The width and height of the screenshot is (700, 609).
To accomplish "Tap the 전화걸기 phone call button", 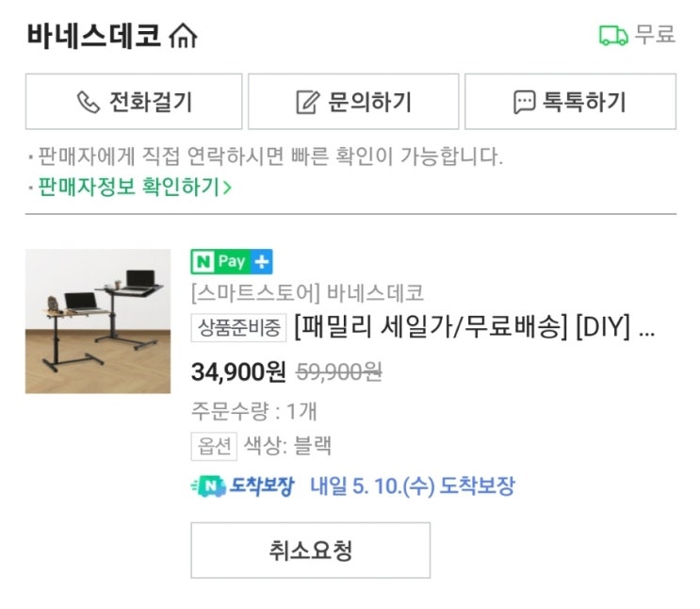I will (x=134, y=102).
